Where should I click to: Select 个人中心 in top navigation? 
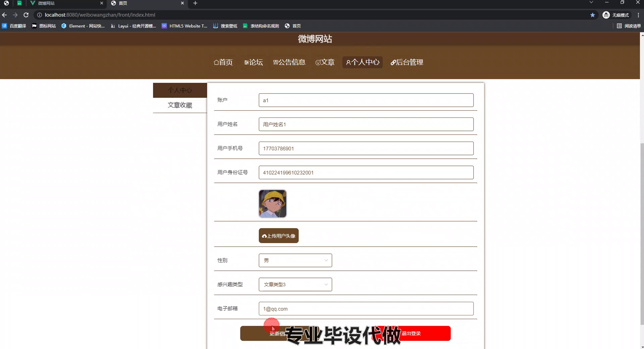[363, 62]
